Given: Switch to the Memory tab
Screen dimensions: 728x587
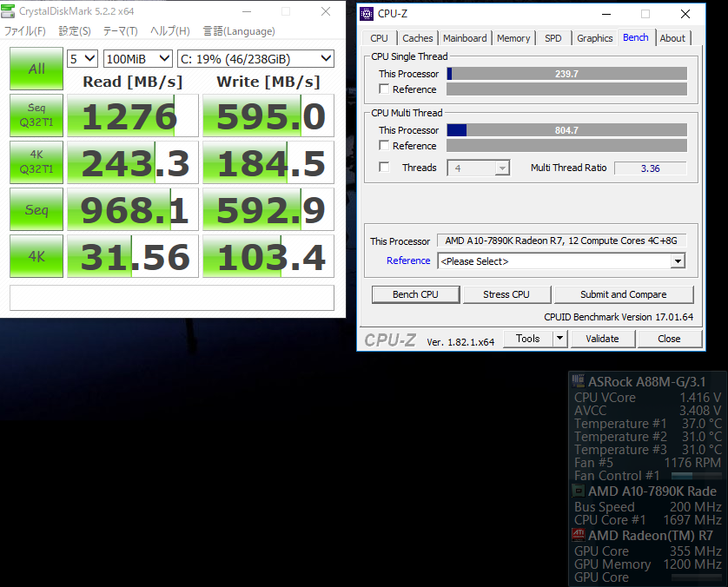Looking at the screenshot, I should click(x=513, y=38).
